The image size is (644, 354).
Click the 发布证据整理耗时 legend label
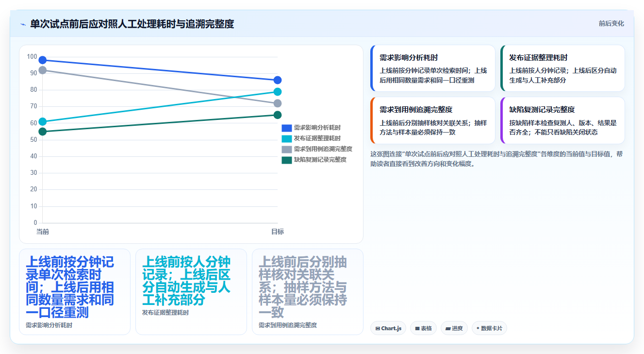[x=317, y=138]
